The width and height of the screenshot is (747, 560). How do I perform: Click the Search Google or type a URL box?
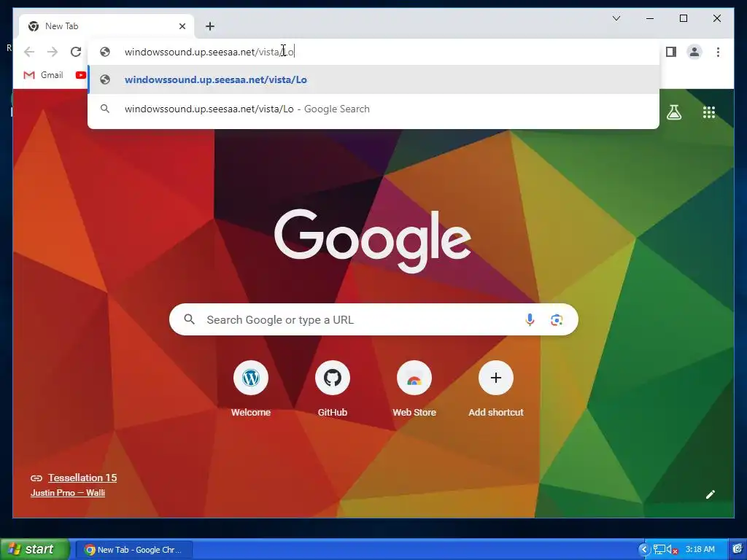pos(373,319)
